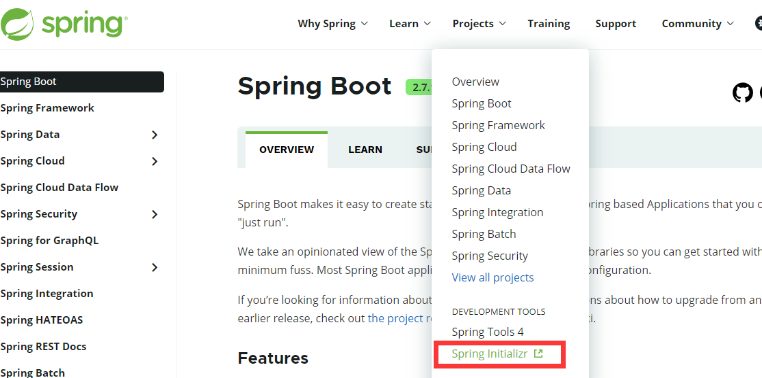Image resolution: width=762 pixels, height=378 pixels.
Task: Select Spring Framework in sidebar
Action: click(47, 108)
